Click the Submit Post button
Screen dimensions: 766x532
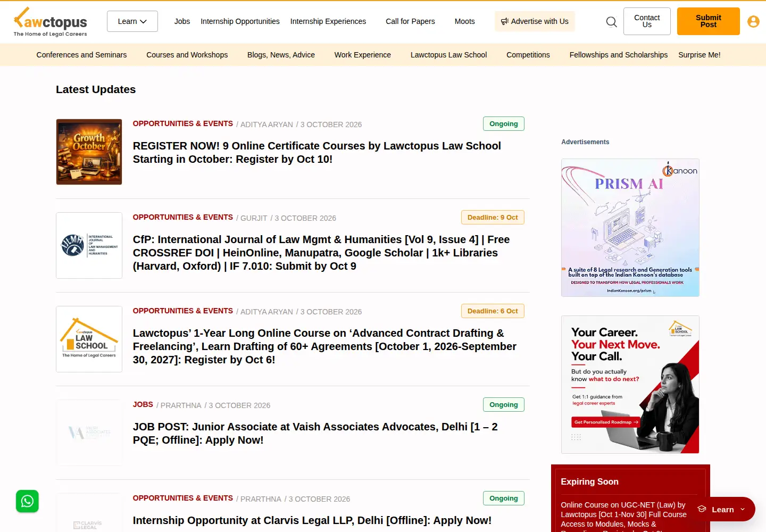(x=709, y=21)
